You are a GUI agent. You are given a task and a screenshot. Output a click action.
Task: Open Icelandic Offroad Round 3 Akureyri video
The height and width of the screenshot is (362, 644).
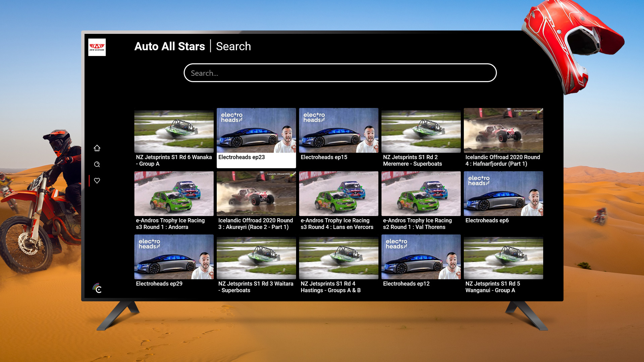(256, 194)
